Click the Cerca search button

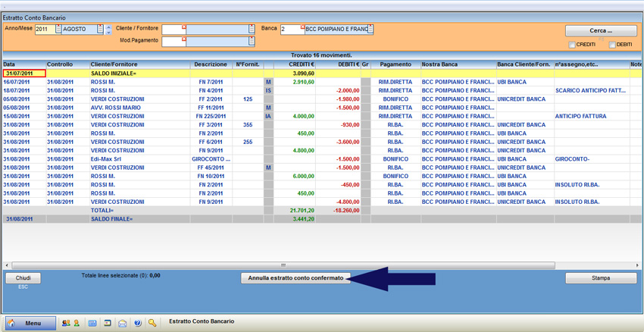coord(600,31)
